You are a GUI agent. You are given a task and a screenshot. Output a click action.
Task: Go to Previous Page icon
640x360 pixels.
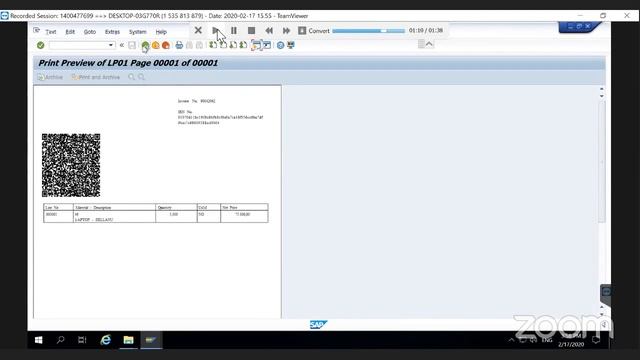tap(223, 45)
